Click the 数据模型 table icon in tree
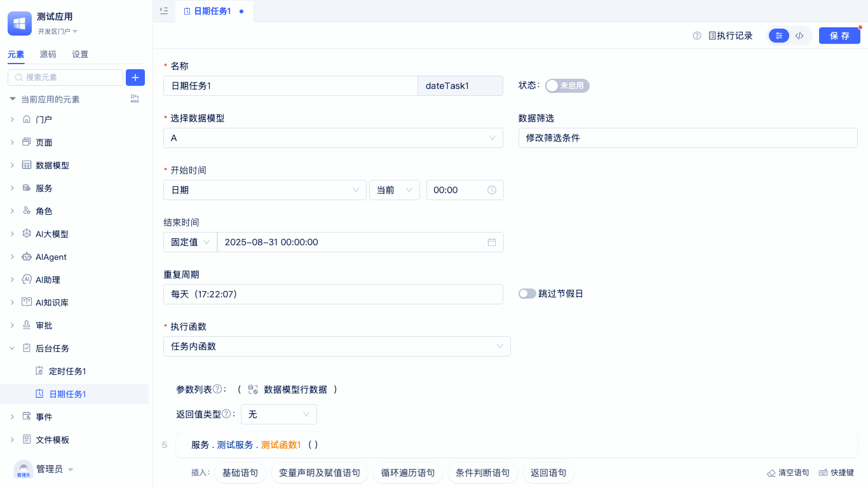The image size is (868, 488). (x=27, y=165)
